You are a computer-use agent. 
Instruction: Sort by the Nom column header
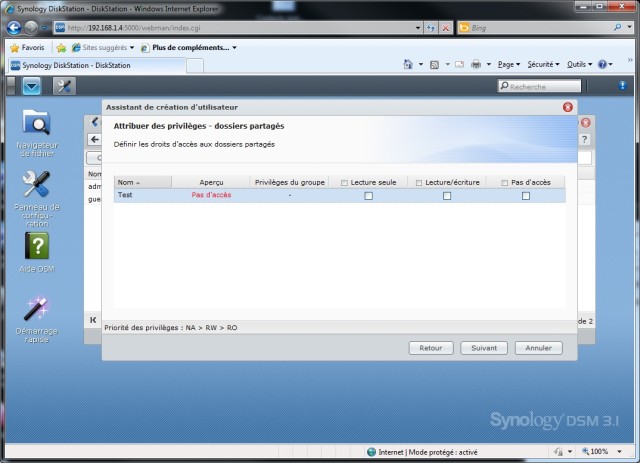click(x=142, y=183)
